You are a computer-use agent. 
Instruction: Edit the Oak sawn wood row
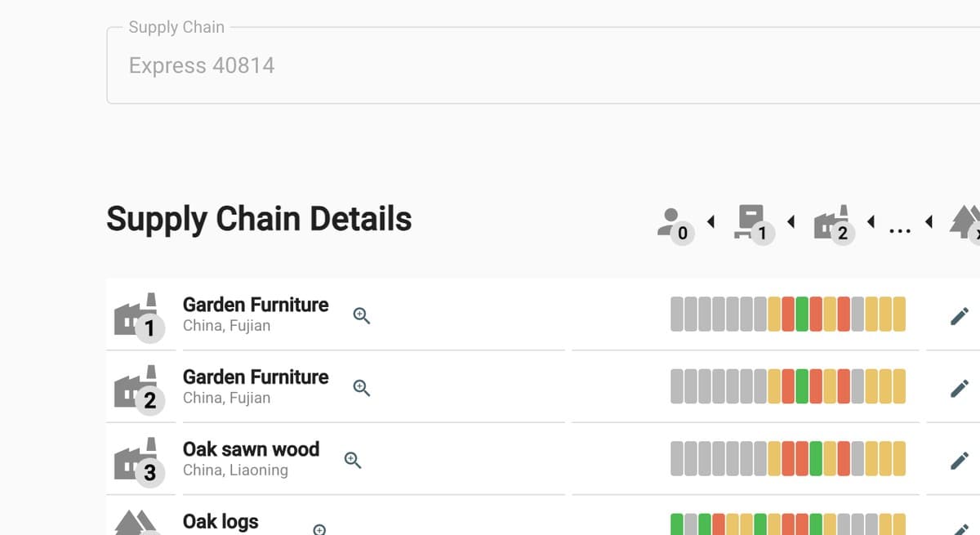(960, 461)
